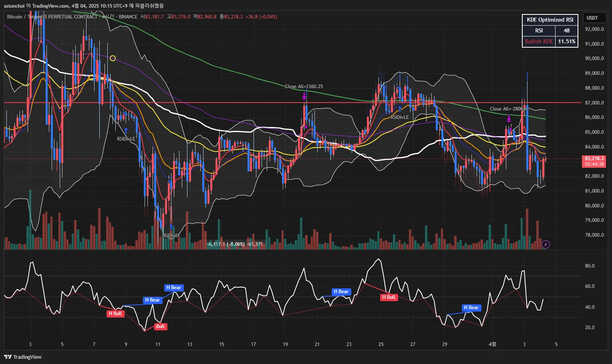Click the magenta arrow under Close All=-280.86
Viewport: 612px width, 364px height.
(x=509, y=119)
